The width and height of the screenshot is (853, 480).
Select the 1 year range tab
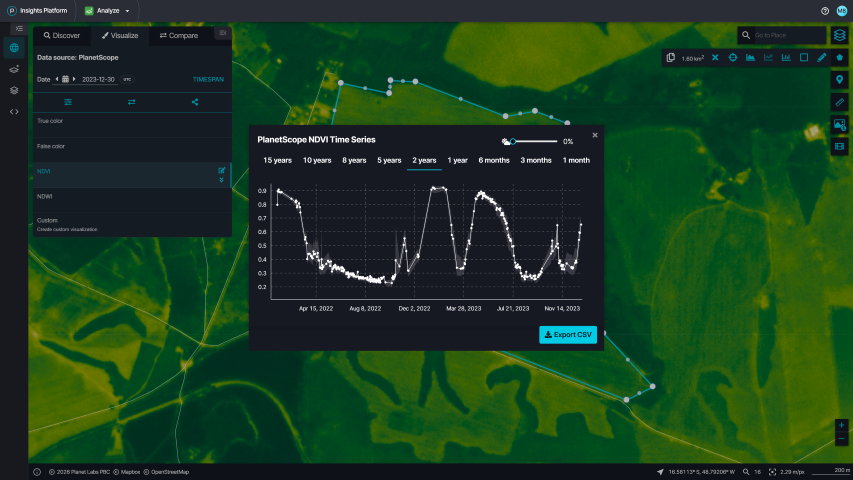[458, 161]
